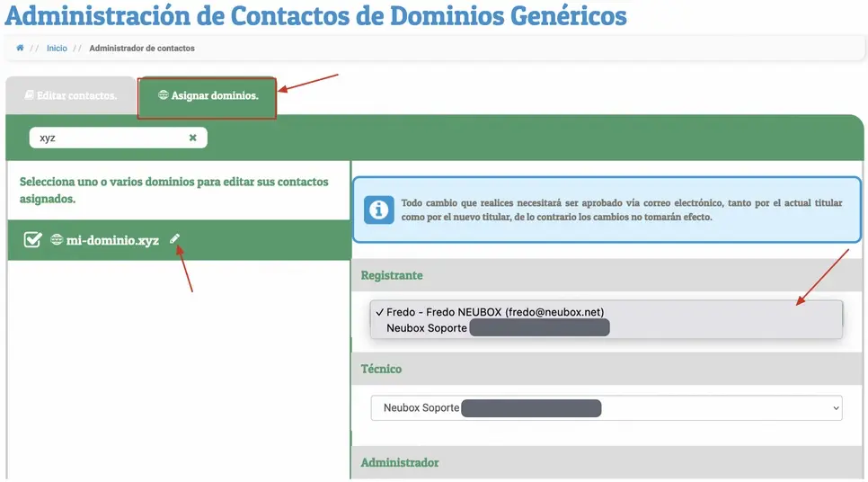This screenshot has width=868, height=482.
Task: Open the Inicio breadcrumb link
Action: coord(57,49)
